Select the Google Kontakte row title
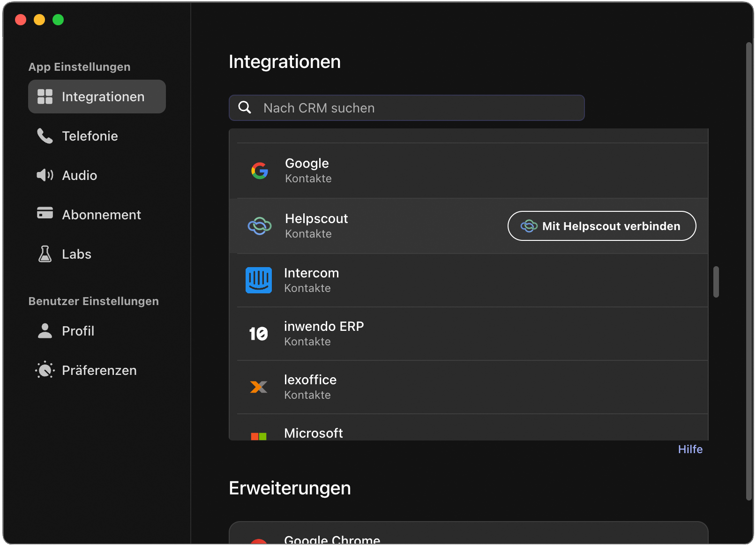Screen dimensions: 756x545 (307, 163)
